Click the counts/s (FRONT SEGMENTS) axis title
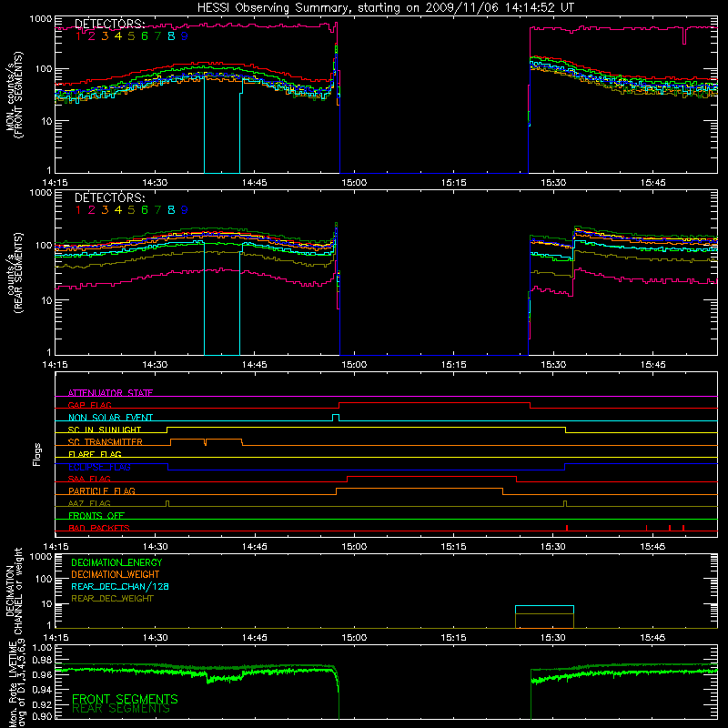This screenshot has width=728, height=728. pyautogui.click(x=14, y=96)
